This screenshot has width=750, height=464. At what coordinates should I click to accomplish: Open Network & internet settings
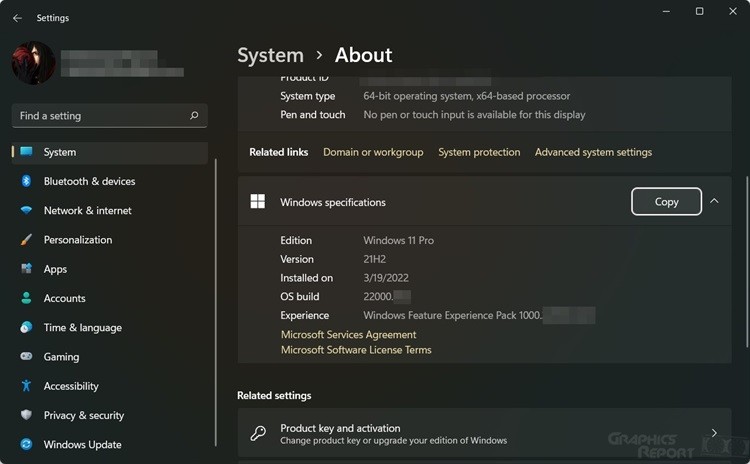[88, 210]
